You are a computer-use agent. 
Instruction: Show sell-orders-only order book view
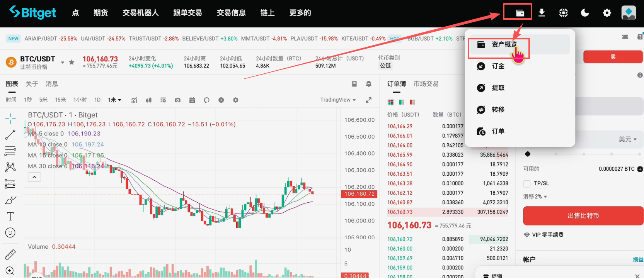point(412,102)
